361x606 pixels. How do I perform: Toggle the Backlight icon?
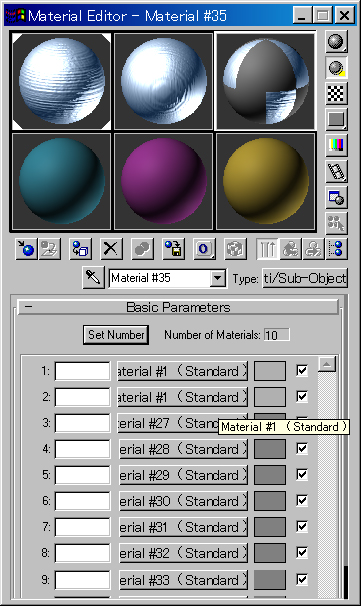click(x=336, y=68)
